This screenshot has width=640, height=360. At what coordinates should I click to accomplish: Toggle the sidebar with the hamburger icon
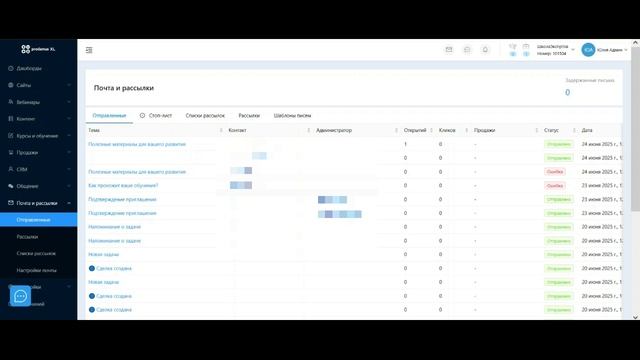point(89,50)
